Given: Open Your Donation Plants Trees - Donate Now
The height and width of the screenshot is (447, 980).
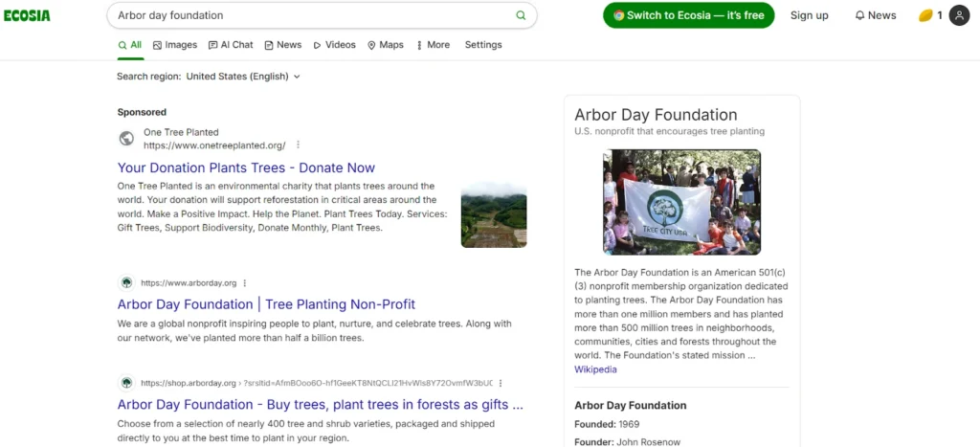Looking at the screenshot, I should [x=246, y=168].
